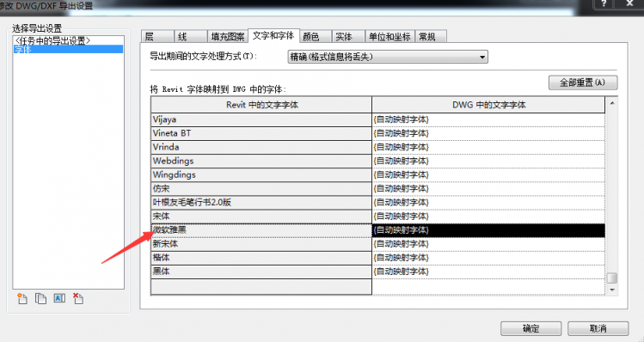Open the 填充图案 tab
Screen dimensions: 644x342
[x=228, y=37]
